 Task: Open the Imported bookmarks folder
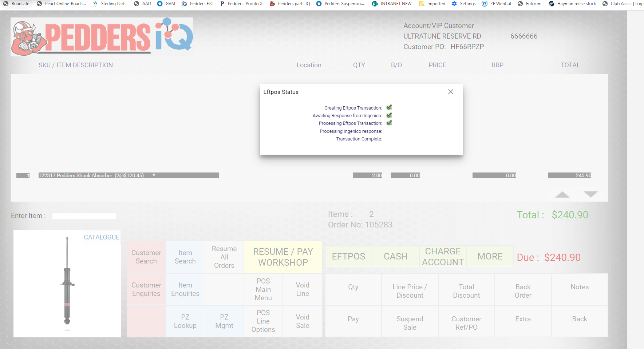tap(432, 4)
